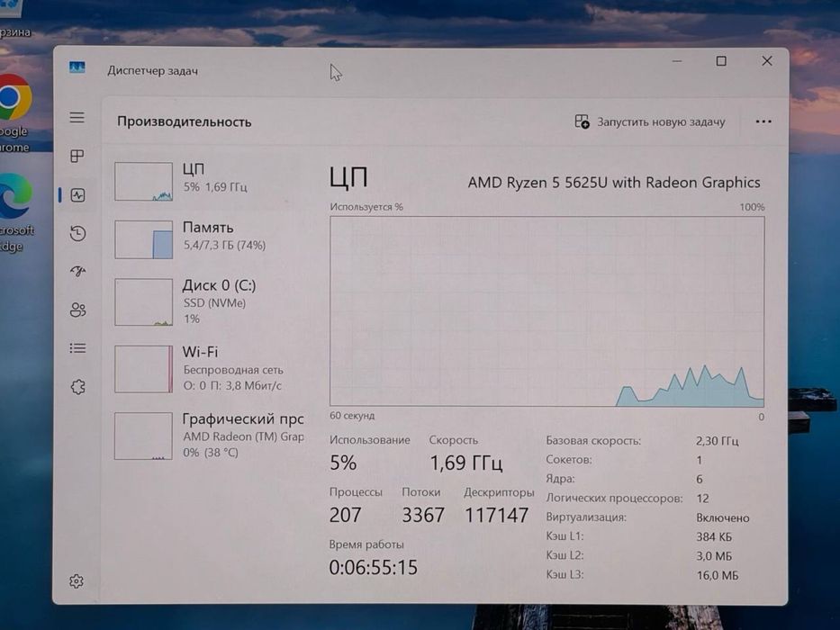Open the Services puzzle icon in sidebar
This screenshot has width=840, height=630.
point(77,387)
